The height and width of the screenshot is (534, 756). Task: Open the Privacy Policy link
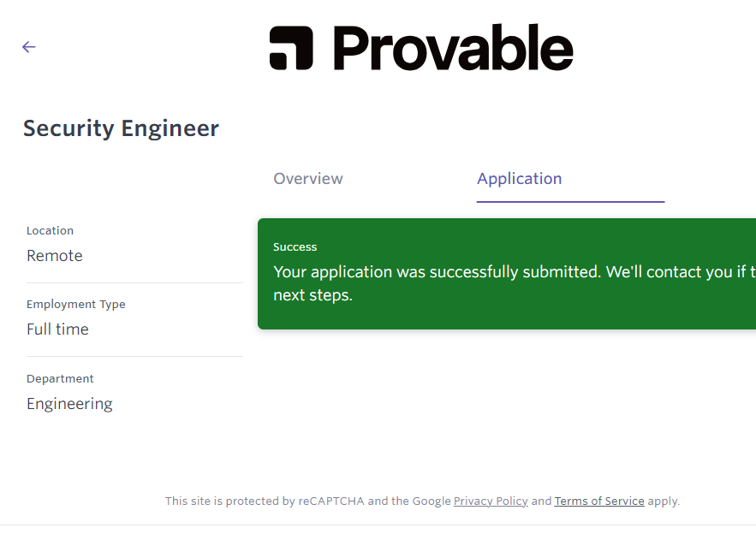[x=491, y=501]
